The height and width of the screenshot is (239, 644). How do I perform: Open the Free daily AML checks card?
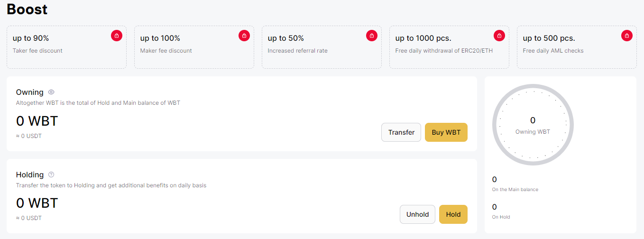577,47
